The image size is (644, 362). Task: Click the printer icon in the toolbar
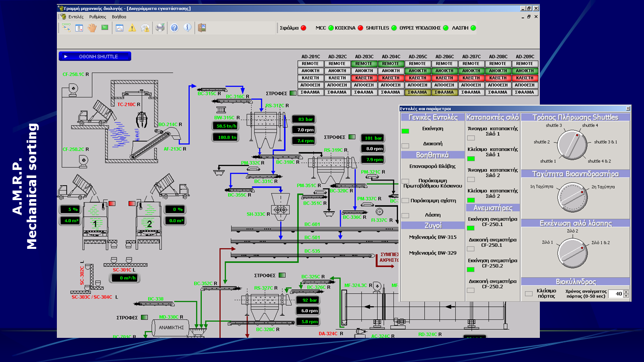(160, 28)
